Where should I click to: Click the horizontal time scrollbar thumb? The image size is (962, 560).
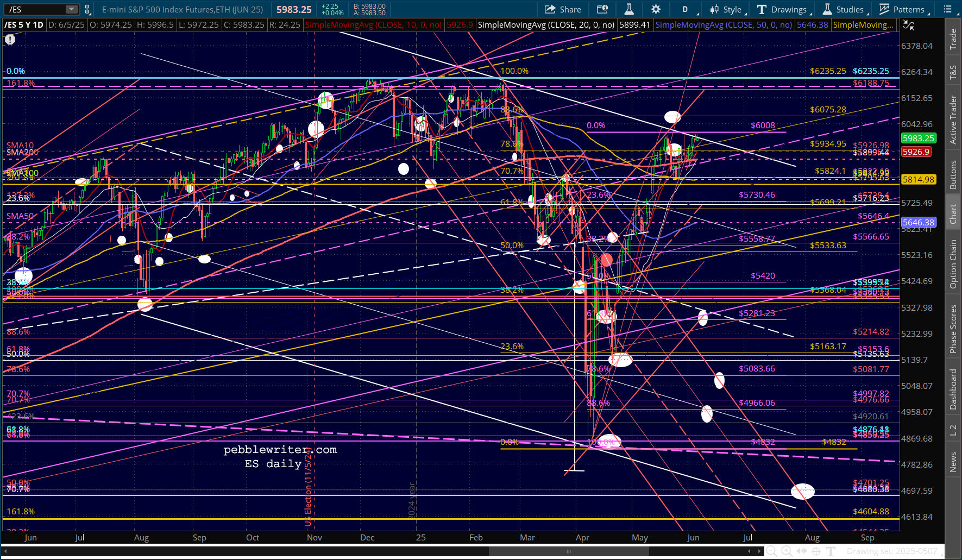point(569,551)
